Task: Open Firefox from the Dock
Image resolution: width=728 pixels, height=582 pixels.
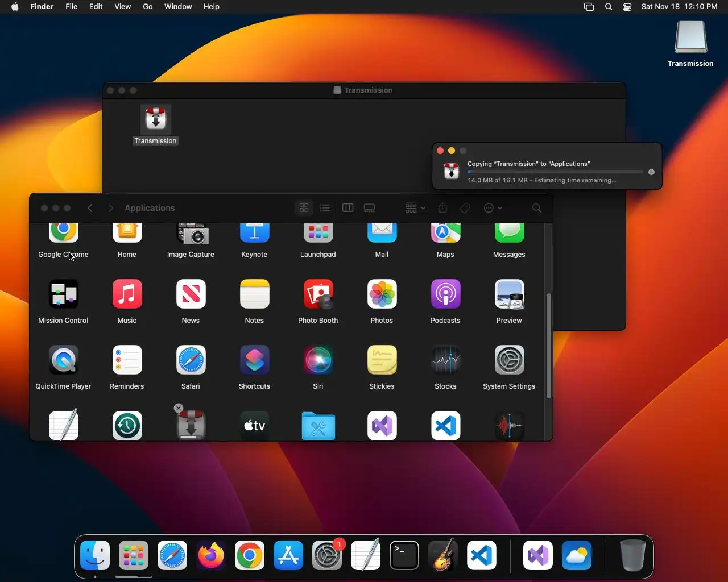Action: pyautogui.click(x=211, y=555)
